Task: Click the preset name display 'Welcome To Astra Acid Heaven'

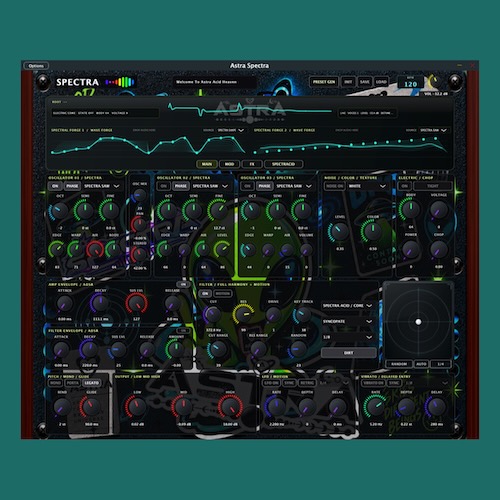Action: click(x=214, y=82)
